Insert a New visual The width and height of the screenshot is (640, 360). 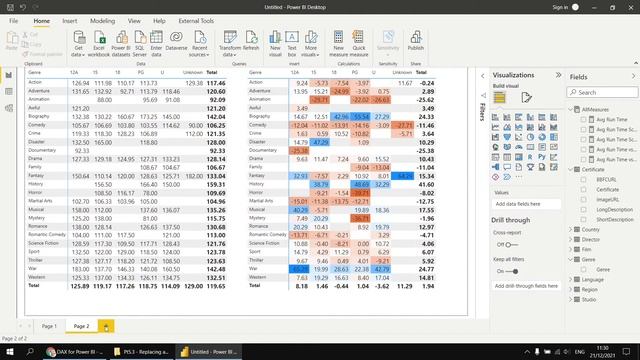(275, 44)
